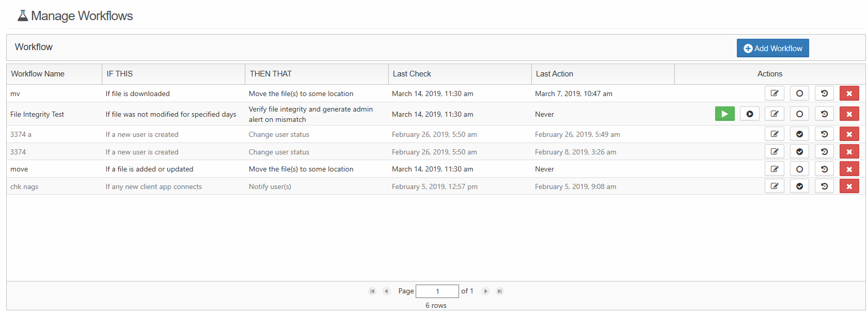This screenshot has width=868, height=313.
Task: Delete the 'move' workflow
Action: pyautogui.click(x=849, y=169)
